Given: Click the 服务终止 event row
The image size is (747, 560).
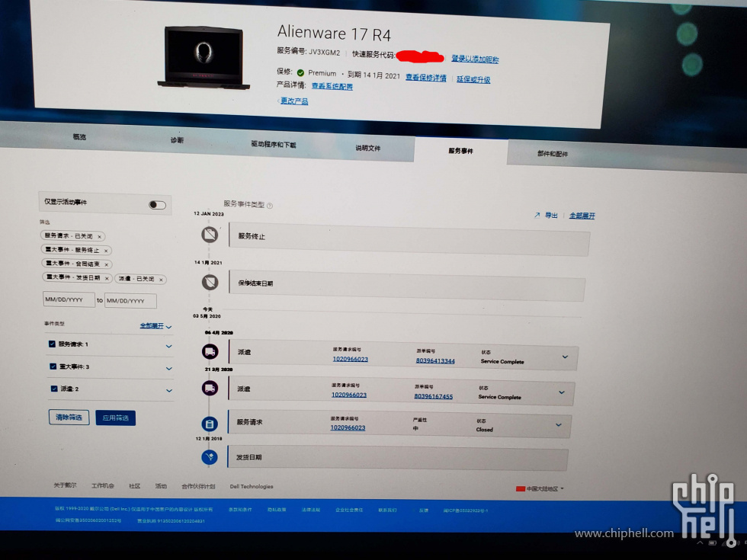Looking at the screenshot, I should tap(409, 239).
